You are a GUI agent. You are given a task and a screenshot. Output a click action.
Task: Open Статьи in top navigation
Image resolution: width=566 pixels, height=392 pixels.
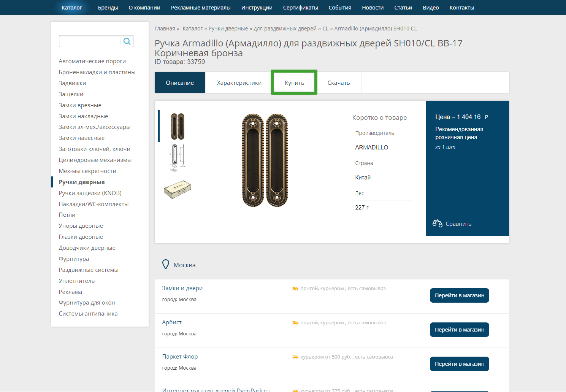(x=403, y=8)
